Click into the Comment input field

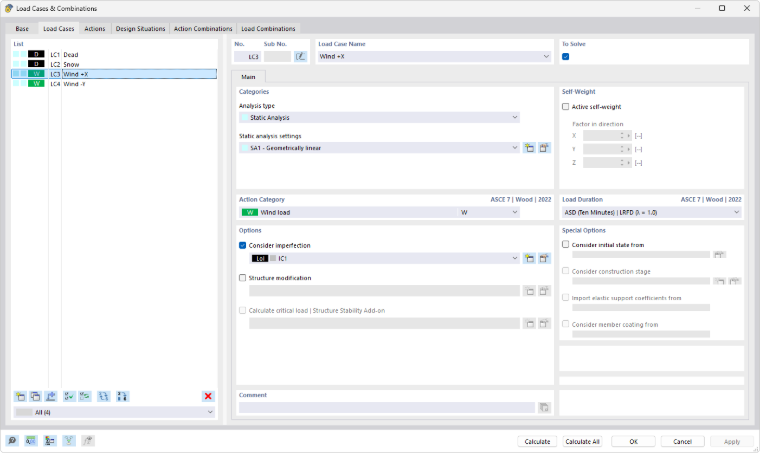pos(387,407)
